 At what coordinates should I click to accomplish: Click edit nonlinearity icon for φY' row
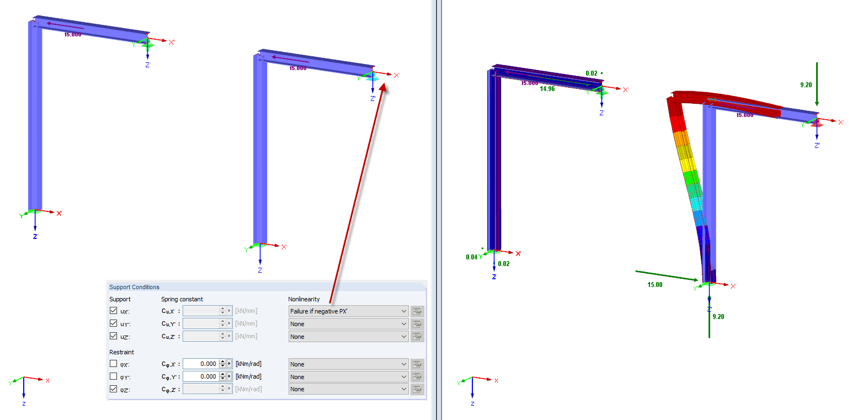[x=417, y=377]
